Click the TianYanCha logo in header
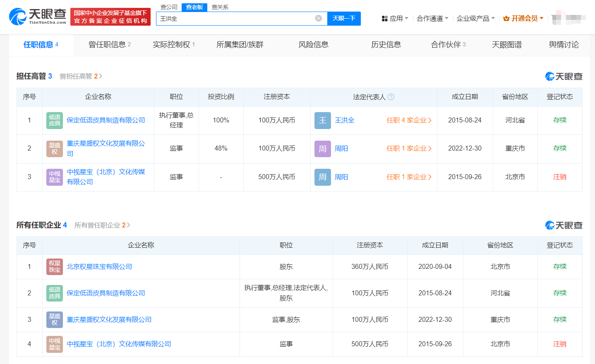Screen dimensions: 595x364 point(38,17)
